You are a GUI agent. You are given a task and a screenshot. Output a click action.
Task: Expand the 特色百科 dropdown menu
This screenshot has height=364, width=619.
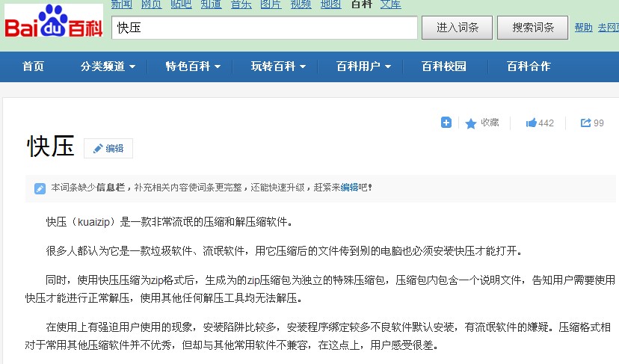point(193,67)
